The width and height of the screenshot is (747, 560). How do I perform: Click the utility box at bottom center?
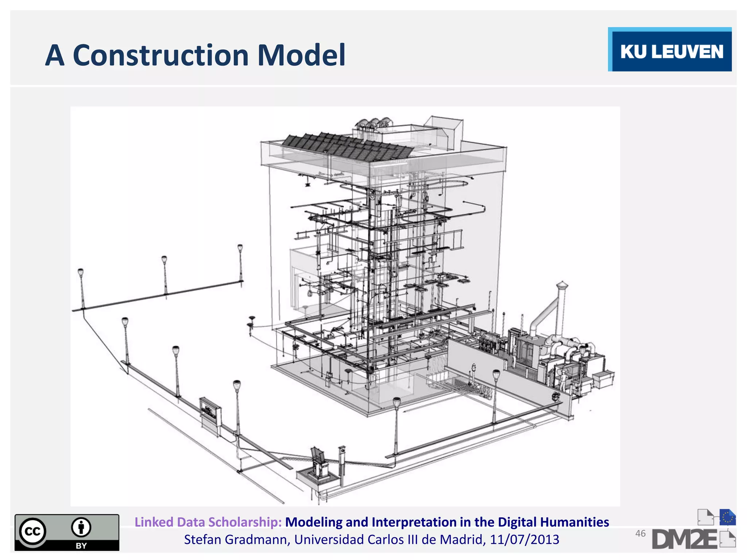click(x=319, y=465)
